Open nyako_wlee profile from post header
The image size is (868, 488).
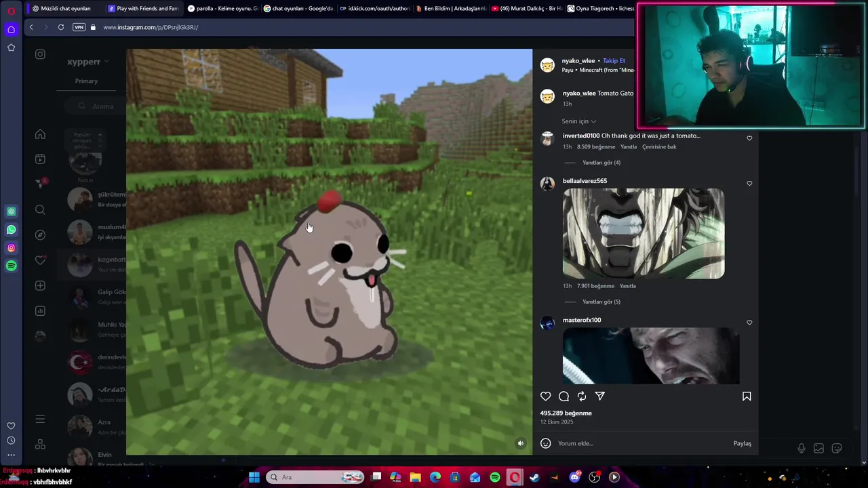578,61
